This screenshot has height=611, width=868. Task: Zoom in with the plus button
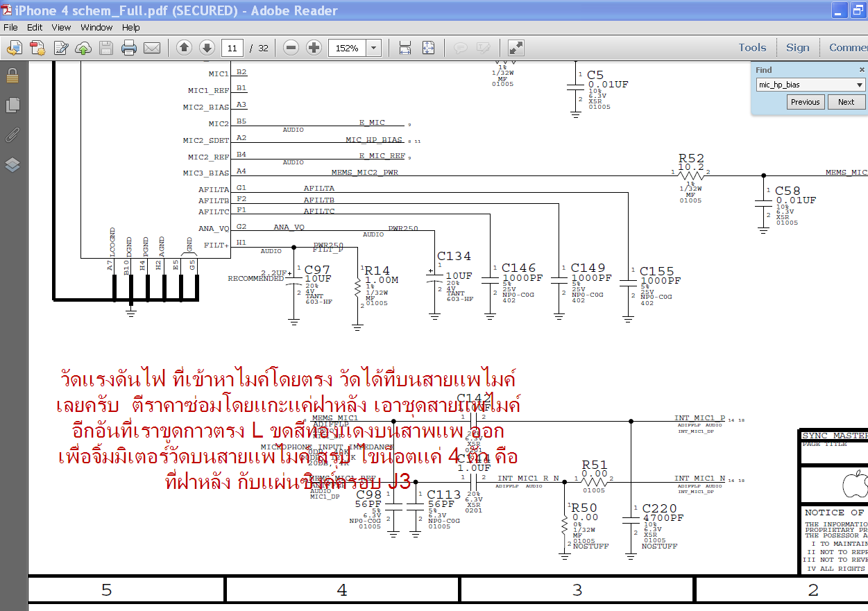314,48
